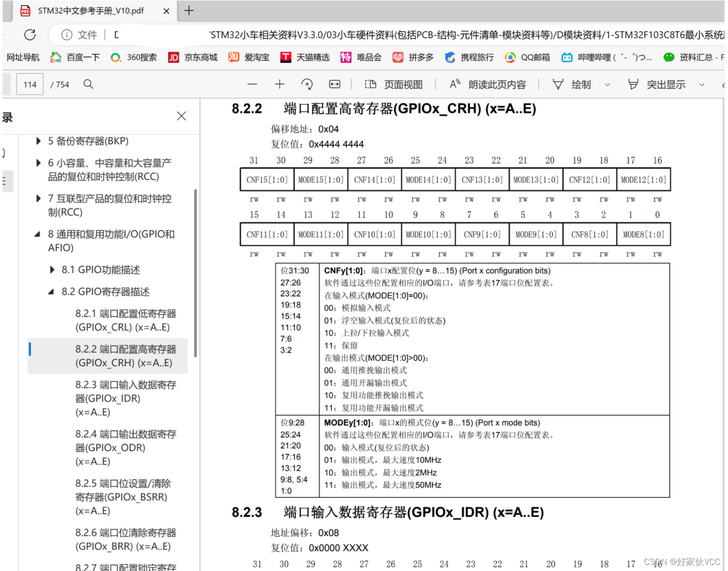The width and height of the screenshot is (728, 571).
Task: Close the table of contents panel
Action: point(181,116)
